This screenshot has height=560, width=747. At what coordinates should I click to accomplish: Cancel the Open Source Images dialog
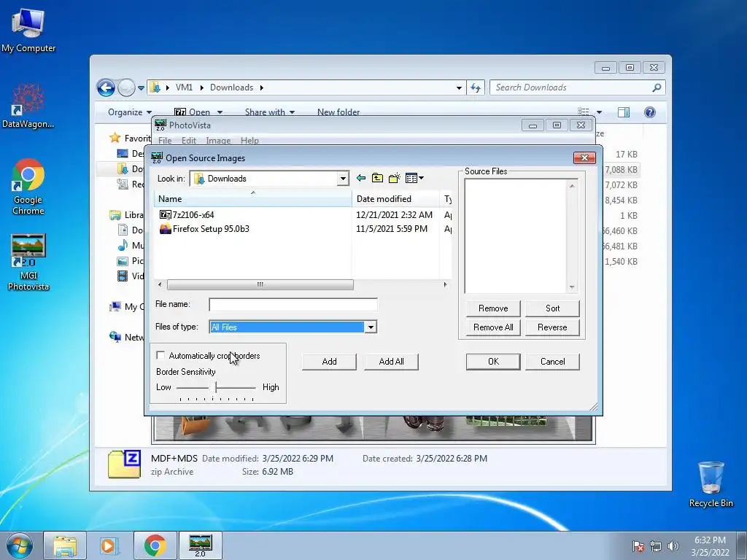[553, 362]
